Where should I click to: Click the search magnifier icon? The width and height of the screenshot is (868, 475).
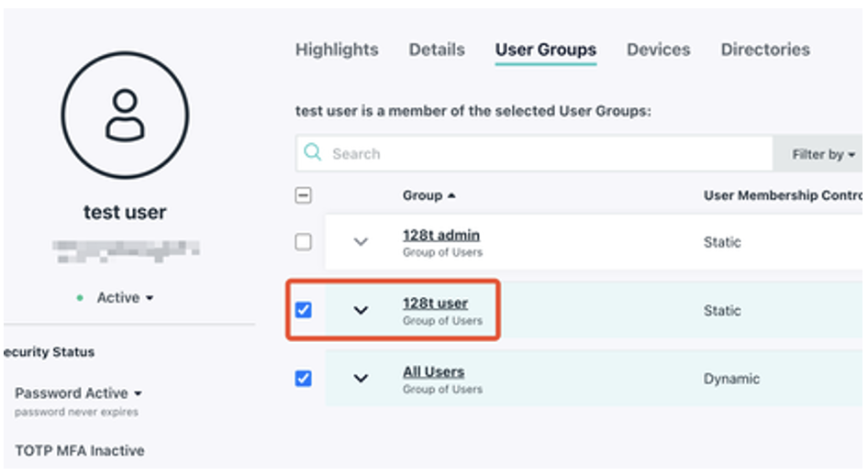[x=313, y=153]
